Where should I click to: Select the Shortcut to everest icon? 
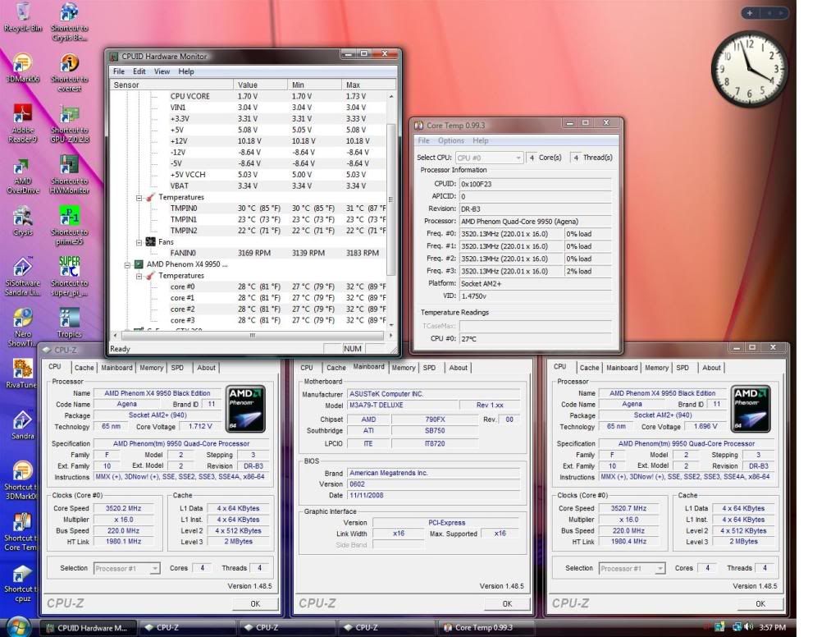(x=70, y=72)
